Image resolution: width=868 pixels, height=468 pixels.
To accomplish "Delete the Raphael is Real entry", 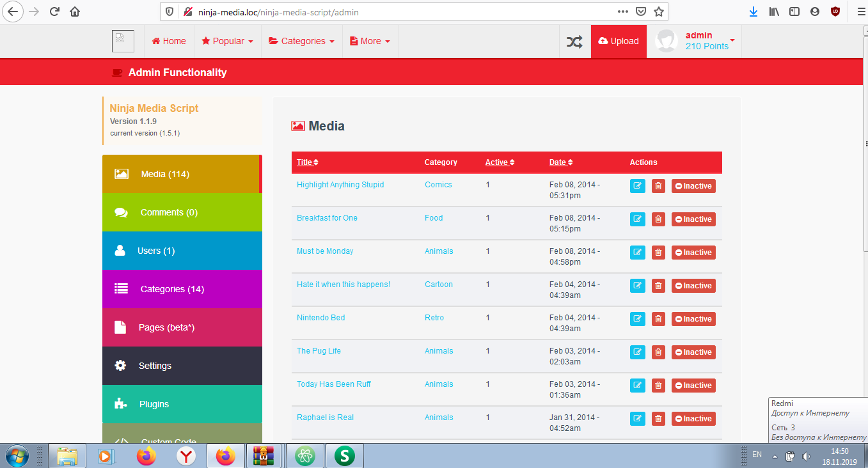I will pos(658,419).
